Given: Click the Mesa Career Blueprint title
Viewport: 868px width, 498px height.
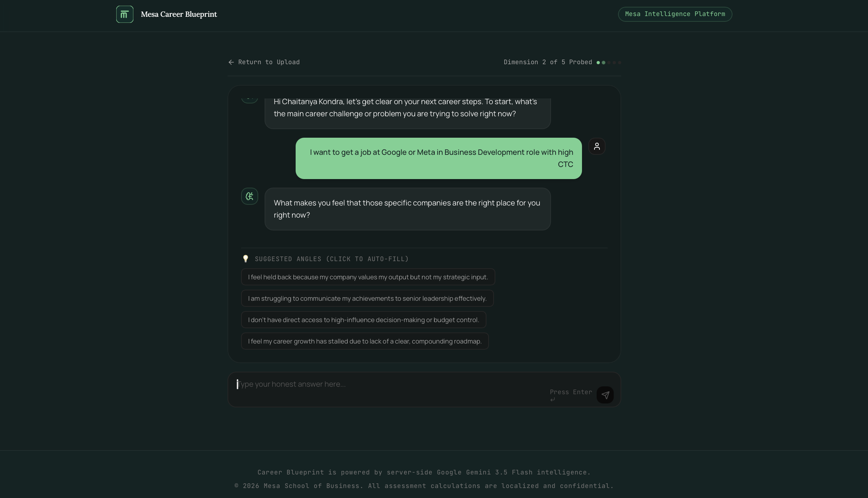Looking at the screenshot, I should (179, 14).
